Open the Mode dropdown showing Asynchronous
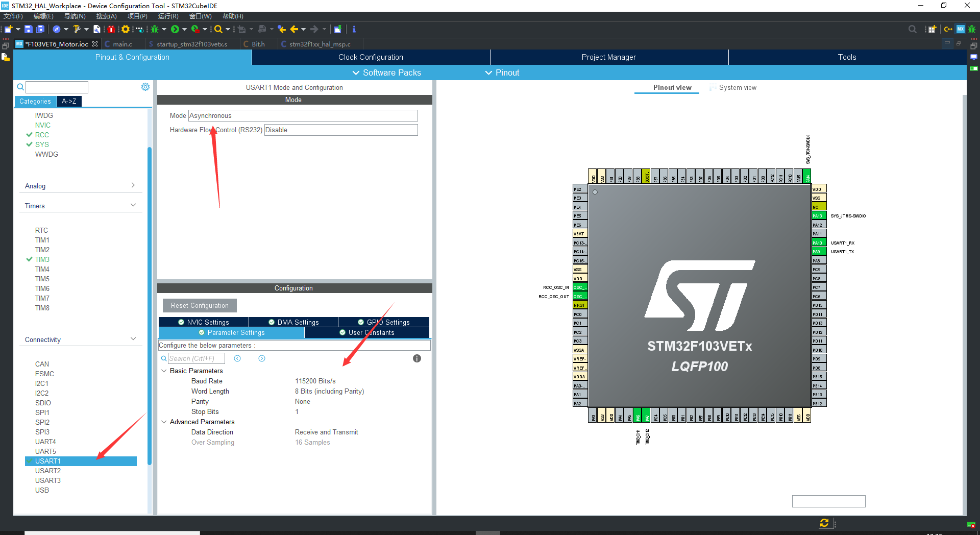The height and width of the screenshot is (535, 980). pos(303,116)
